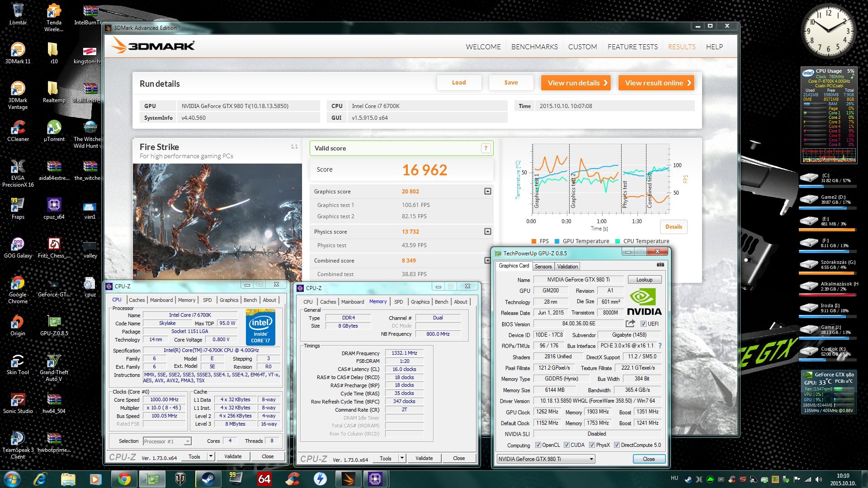868x488 pixels.
Task: Open EVGA PrecisionX 16 desktop icon
Action: pyautogui.click(x=18, y=173)
